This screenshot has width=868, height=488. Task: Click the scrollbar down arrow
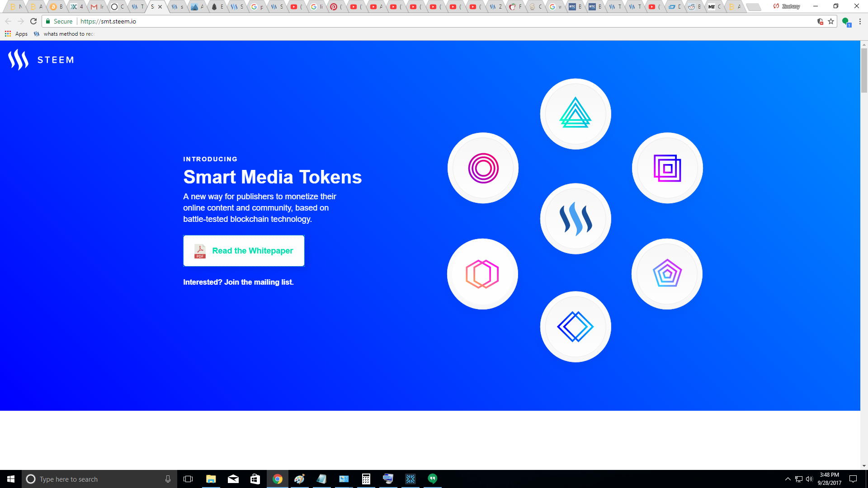pos(864,466)
